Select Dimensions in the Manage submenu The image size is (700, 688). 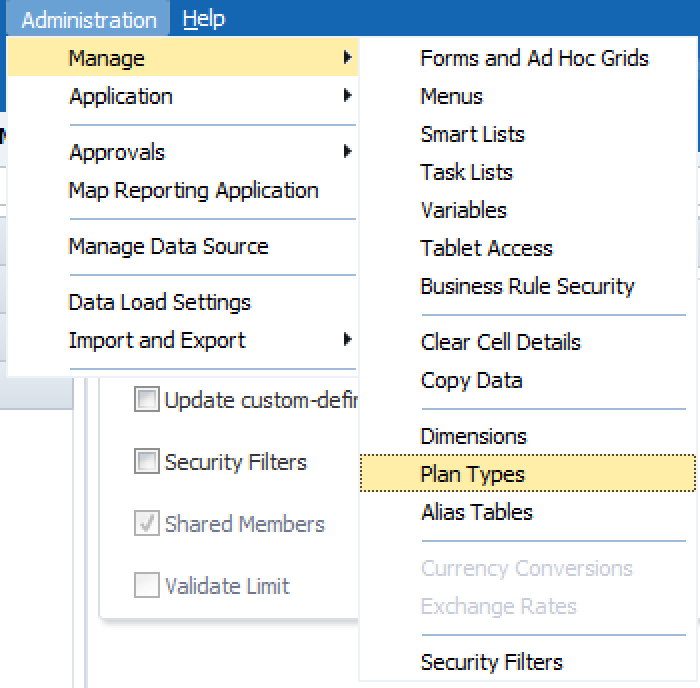[x=473, y=437]
